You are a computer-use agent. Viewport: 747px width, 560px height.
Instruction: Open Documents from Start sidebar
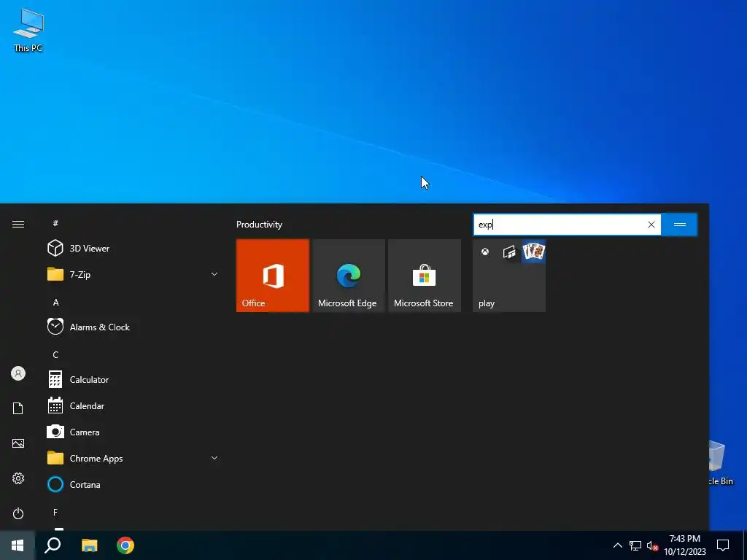(18, 408)
